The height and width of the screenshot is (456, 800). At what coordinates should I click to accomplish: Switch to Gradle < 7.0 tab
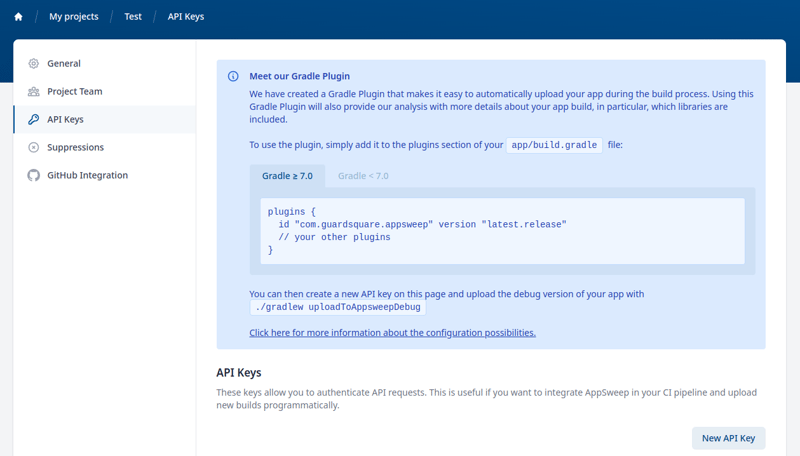[x=363, y=176]
